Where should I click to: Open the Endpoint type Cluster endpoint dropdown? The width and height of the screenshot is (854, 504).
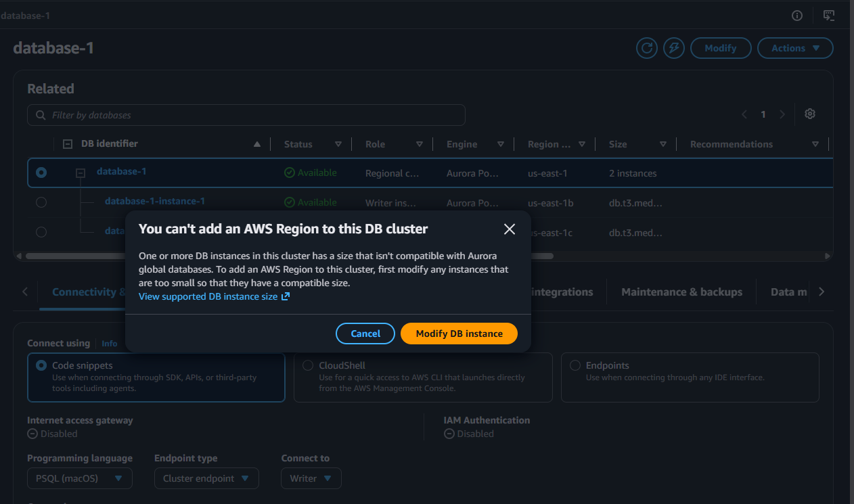click(206, 478)
